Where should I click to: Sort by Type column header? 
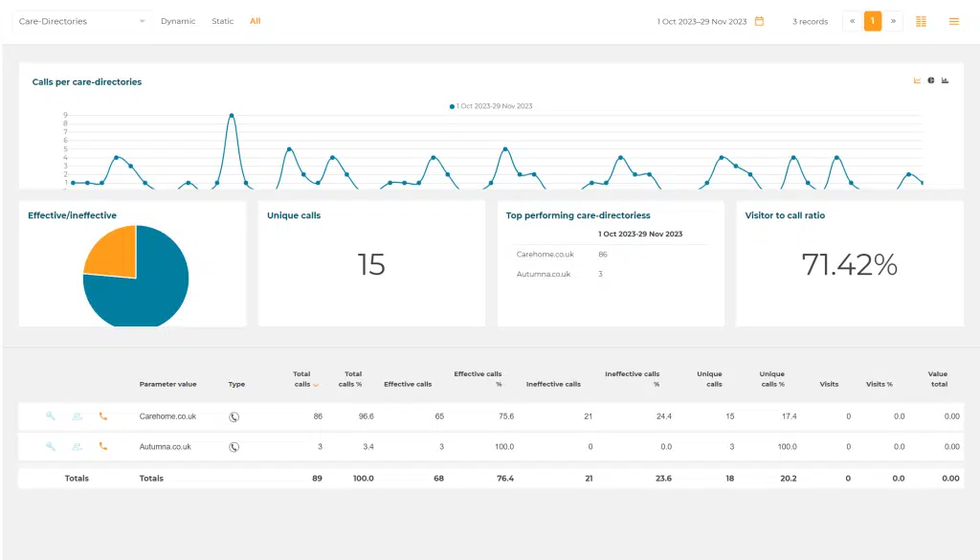(236, 385)
